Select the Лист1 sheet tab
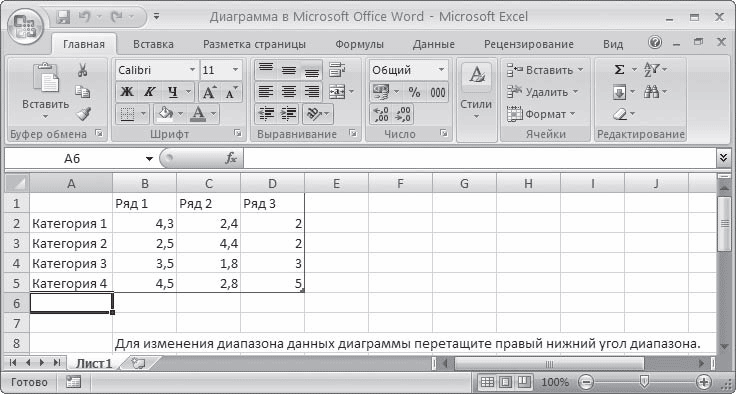 click(x=94, y=363)
